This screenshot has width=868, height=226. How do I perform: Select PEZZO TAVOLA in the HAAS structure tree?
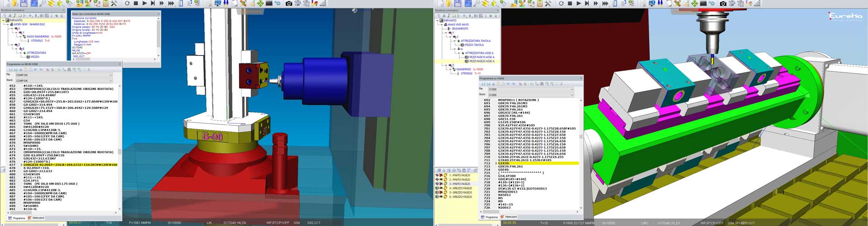pos(474,45)
